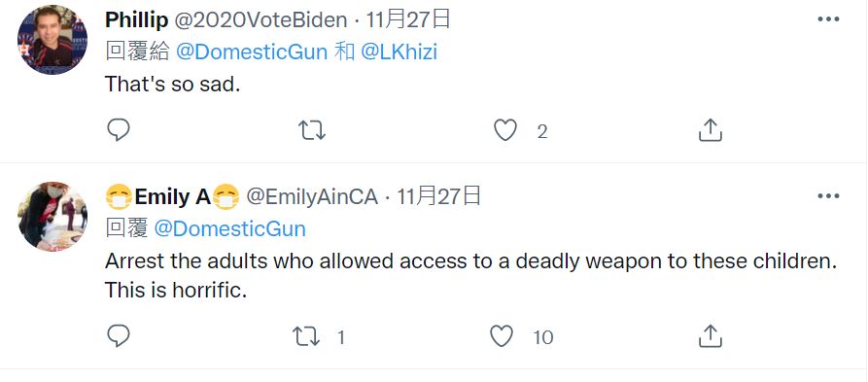868x382 pixels.
Task: Open Emily's tweet 11月27日 timestamp
Action: [438, 196]
